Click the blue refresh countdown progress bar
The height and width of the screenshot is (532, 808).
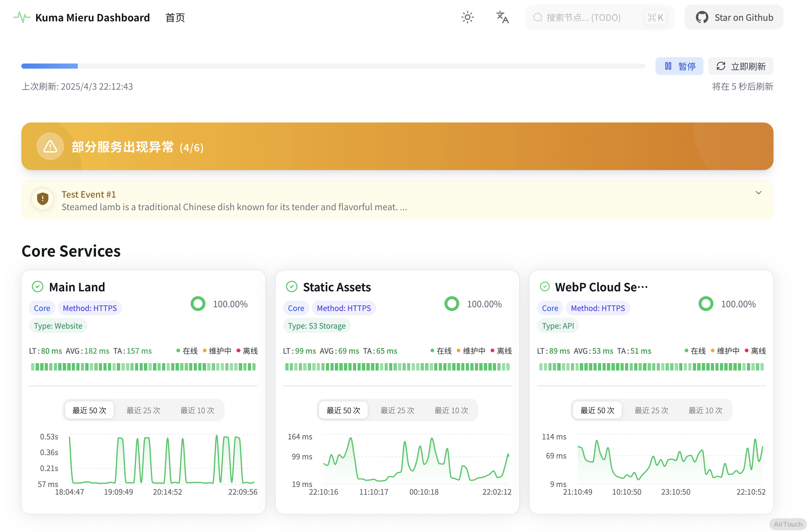(x=50, y=66)
